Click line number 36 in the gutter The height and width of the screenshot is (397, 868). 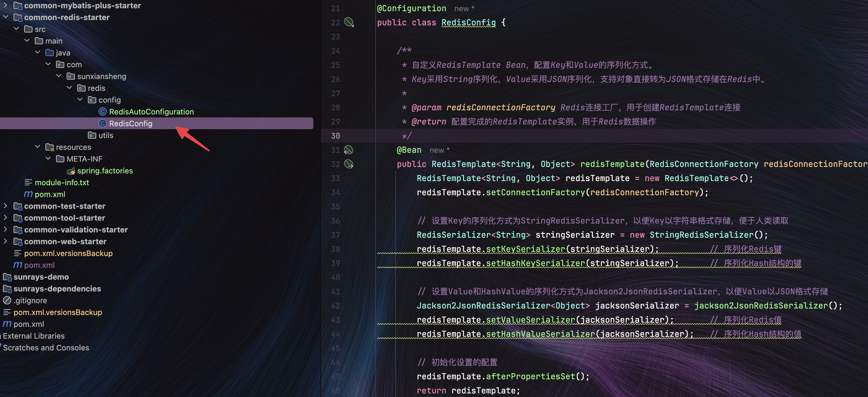(335, 221)
